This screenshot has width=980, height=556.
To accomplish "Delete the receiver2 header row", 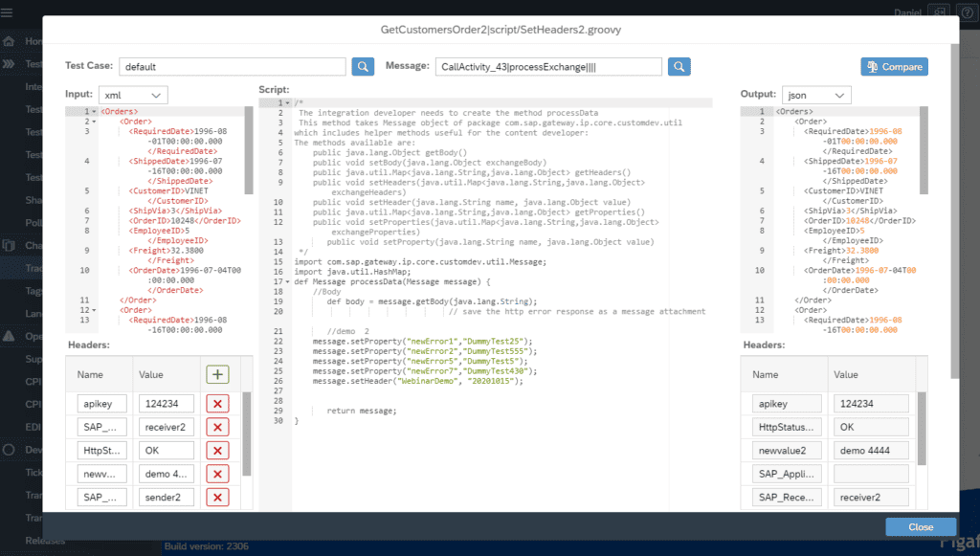I will 217,428.
